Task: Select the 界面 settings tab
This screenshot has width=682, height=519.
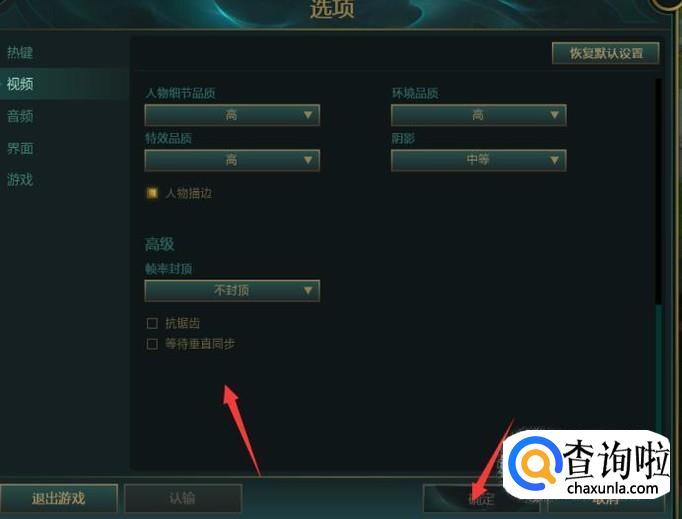Action: click(20, 148)
